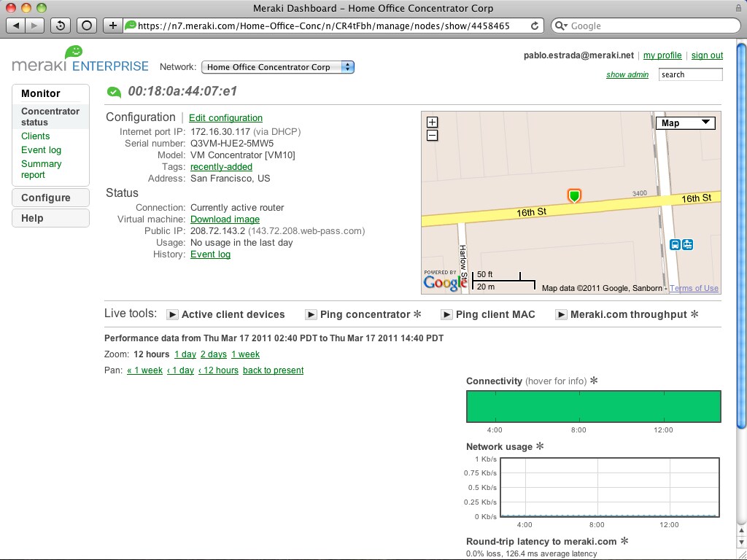Viewport: 747px width, 560px height.
Task: Click Public IP value 208.72.143.2
Action: tap(217, 231)
